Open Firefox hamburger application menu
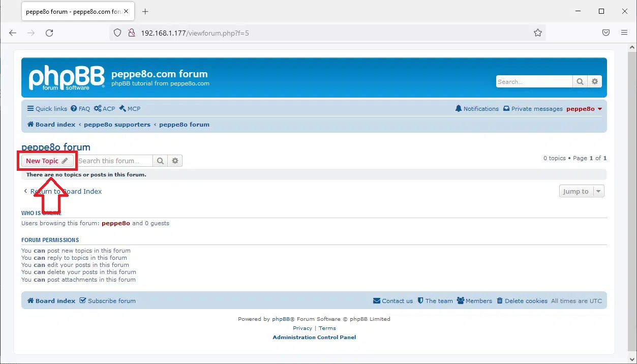 tap(624, 33)
